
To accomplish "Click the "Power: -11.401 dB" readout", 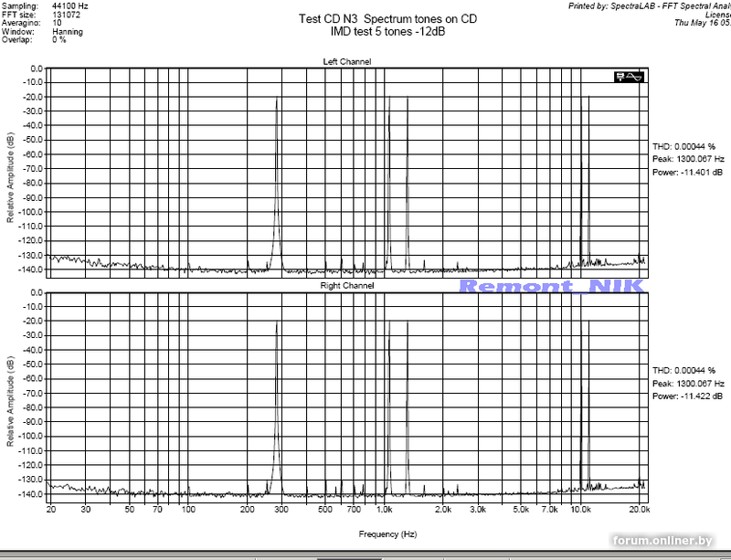I will pos(687,173).
